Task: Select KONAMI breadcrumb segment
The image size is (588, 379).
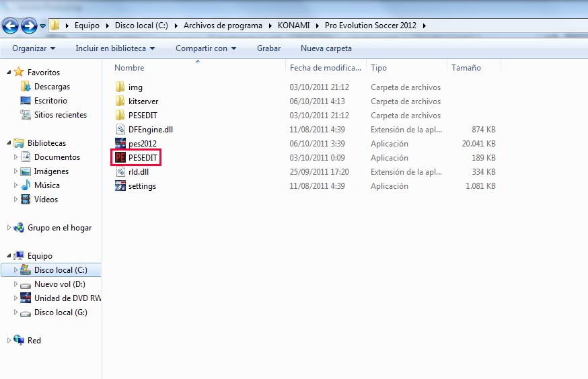Action: pyautogui.click(x=293, y=26)
